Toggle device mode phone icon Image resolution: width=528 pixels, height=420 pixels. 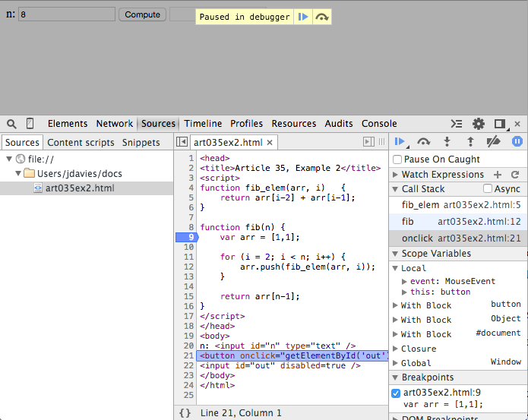click(x=30, y=124)
